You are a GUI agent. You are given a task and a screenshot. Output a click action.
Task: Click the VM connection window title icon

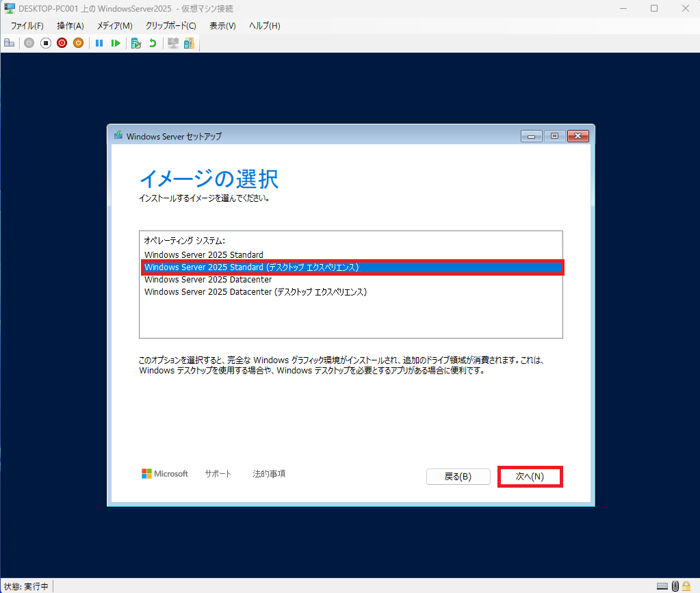tap(10, 8)
